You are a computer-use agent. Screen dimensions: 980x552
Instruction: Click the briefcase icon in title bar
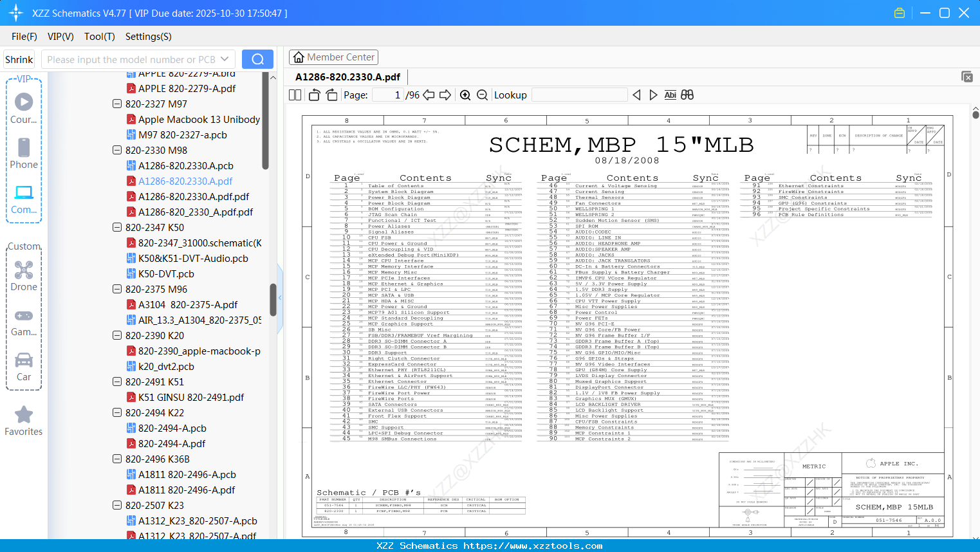[x=900, y=13]
